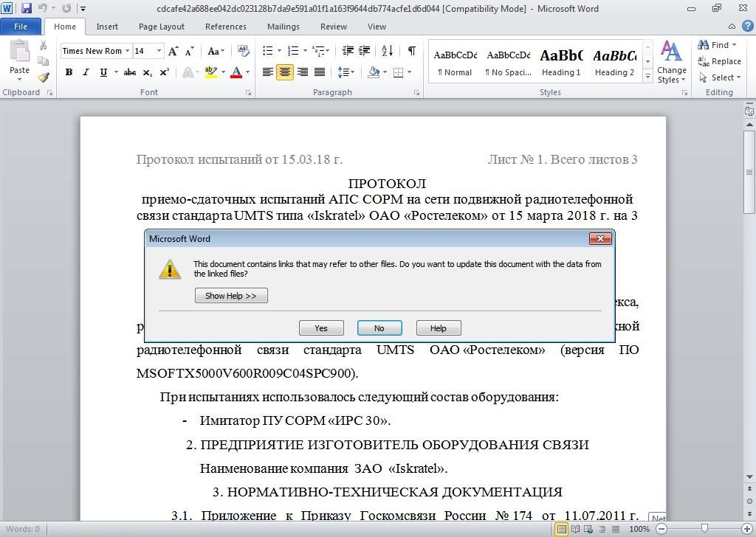Viewport: 756px width, 537px height.
Task: Open the File tab
Action: 21,27
